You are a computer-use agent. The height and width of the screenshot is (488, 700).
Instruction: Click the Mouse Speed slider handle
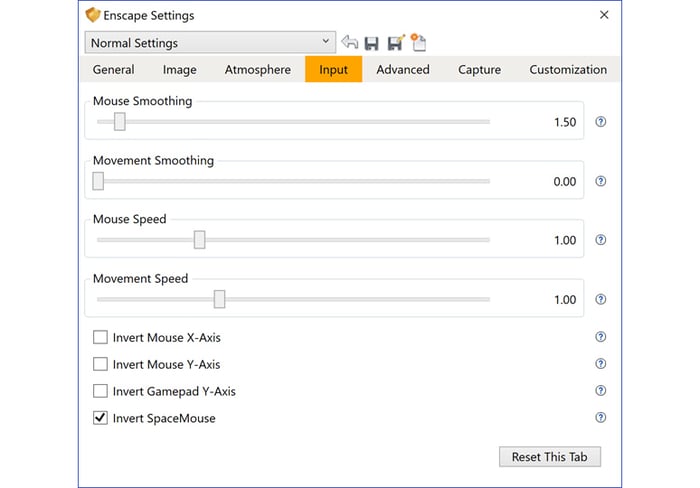tap(200, 240)
